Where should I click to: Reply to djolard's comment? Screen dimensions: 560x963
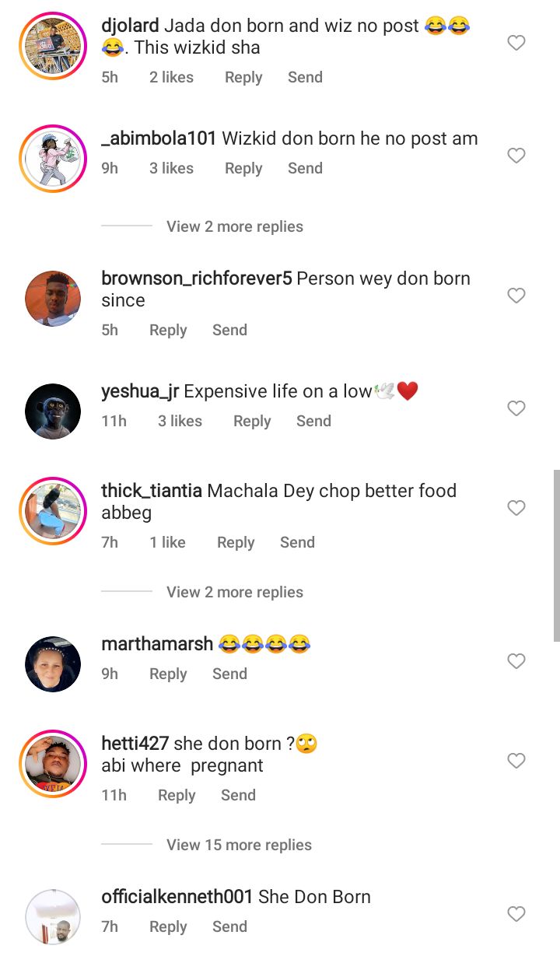click(x=243, y=77)
